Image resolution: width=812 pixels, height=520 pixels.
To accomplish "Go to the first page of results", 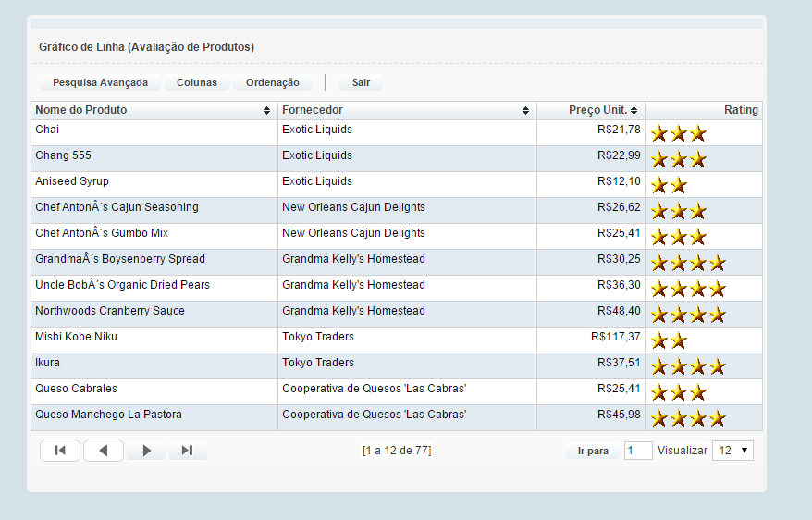I will tap(60, 451).
